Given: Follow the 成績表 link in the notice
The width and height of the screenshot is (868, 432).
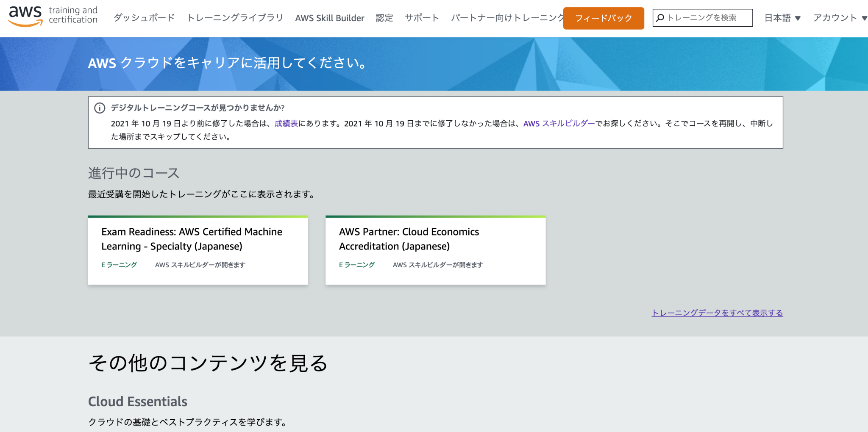Looking at the screenshot, I should [287, 123].
